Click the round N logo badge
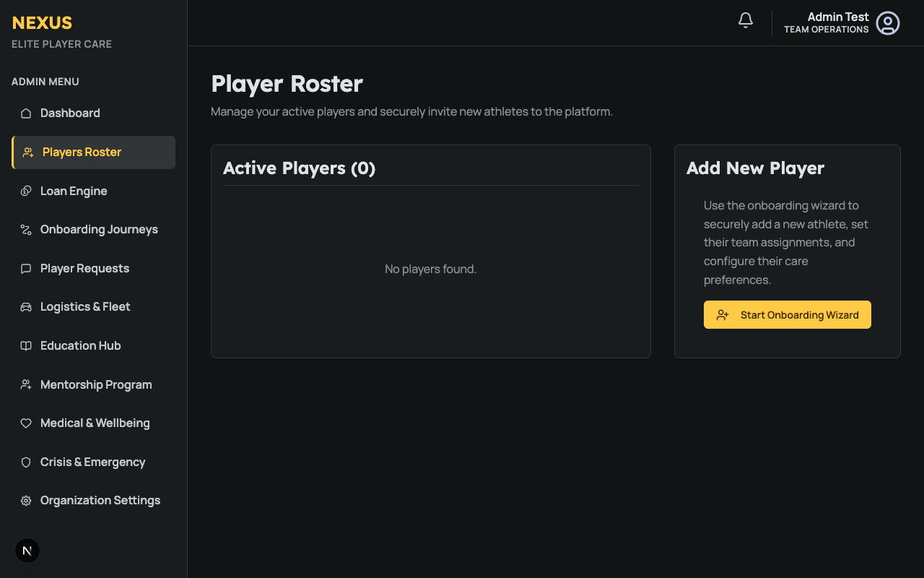Viewport: 924px width, 578px height. 27,551
